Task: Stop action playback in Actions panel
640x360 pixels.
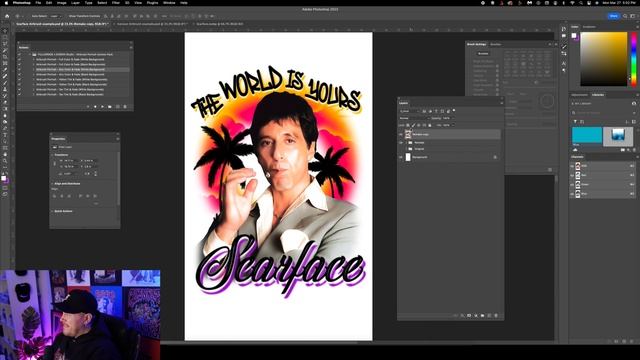Action: pos(88,107)
